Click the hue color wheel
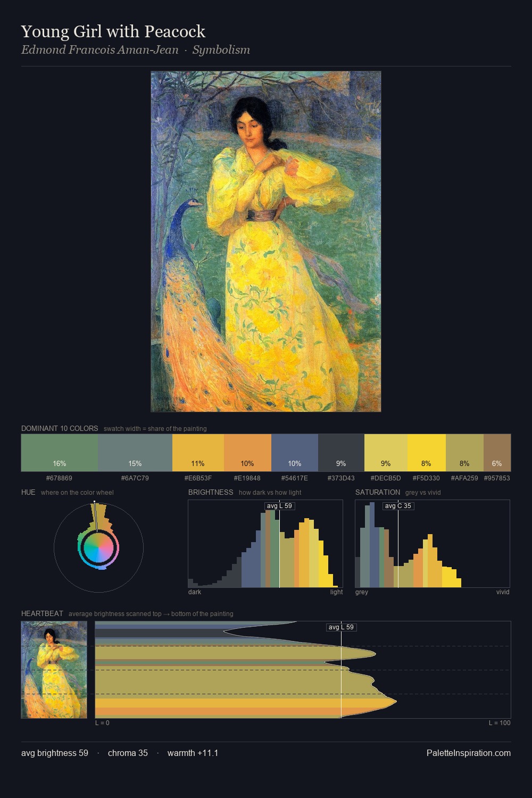Viewport: 532px width, 798px height. [x=98, y=547]
